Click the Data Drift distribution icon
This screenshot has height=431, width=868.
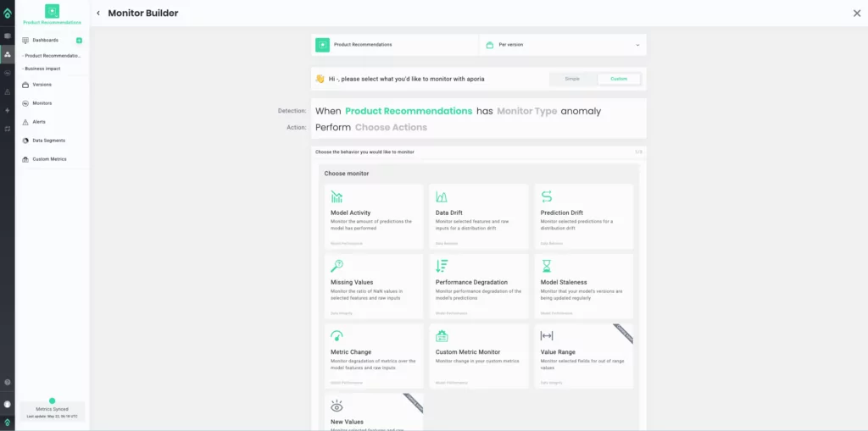[441, 197]
